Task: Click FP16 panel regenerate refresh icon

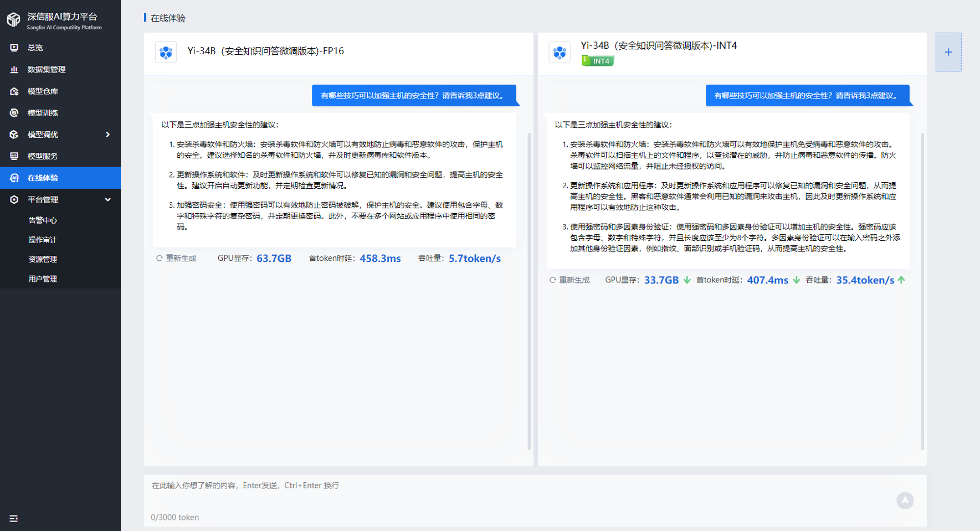Action: [160, 259]
